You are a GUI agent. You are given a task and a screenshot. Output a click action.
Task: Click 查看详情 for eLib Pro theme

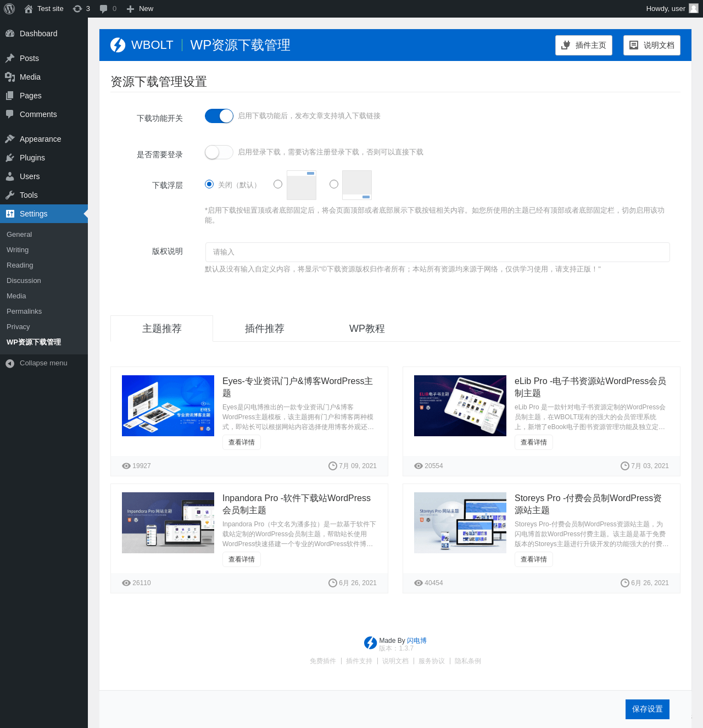click(x=534, y=442)
